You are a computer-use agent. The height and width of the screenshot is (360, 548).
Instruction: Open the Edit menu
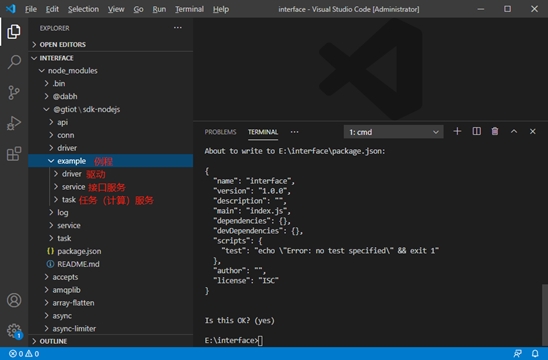pos(52,9)
